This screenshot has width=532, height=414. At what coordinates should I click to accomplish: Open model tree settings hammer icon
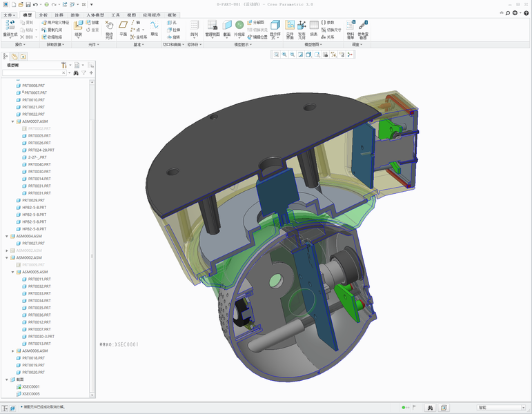[x=64, y=65]
